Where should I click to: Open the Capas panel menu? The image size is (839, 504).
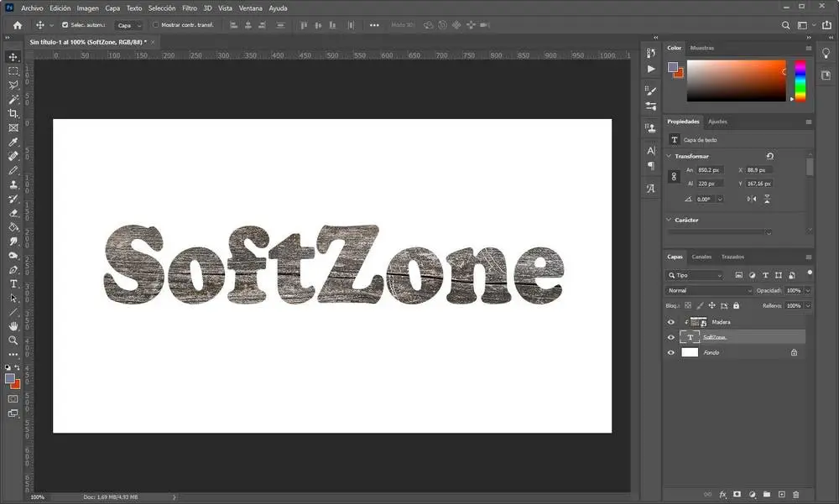point(809,257)
